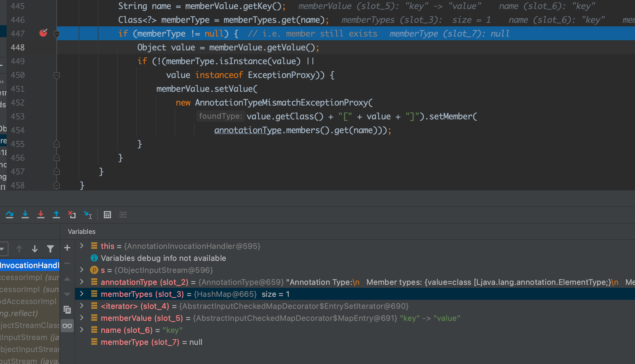This screenshot has height=364, width=635.
Task: Click the Step Out icon
Action: point(56,215)
